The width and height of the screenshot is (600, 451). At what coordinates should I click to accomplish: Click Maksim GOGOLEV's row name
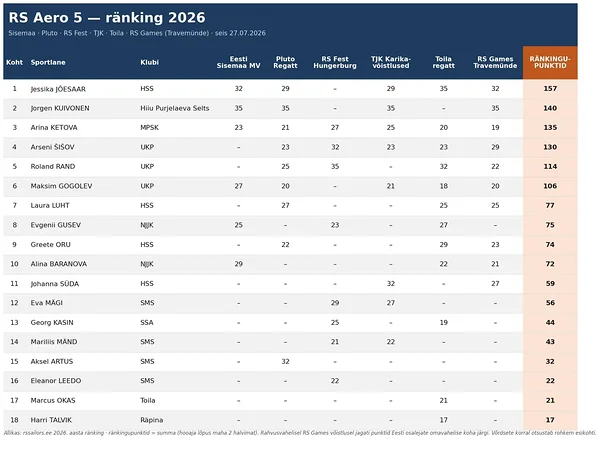point(61,186)
